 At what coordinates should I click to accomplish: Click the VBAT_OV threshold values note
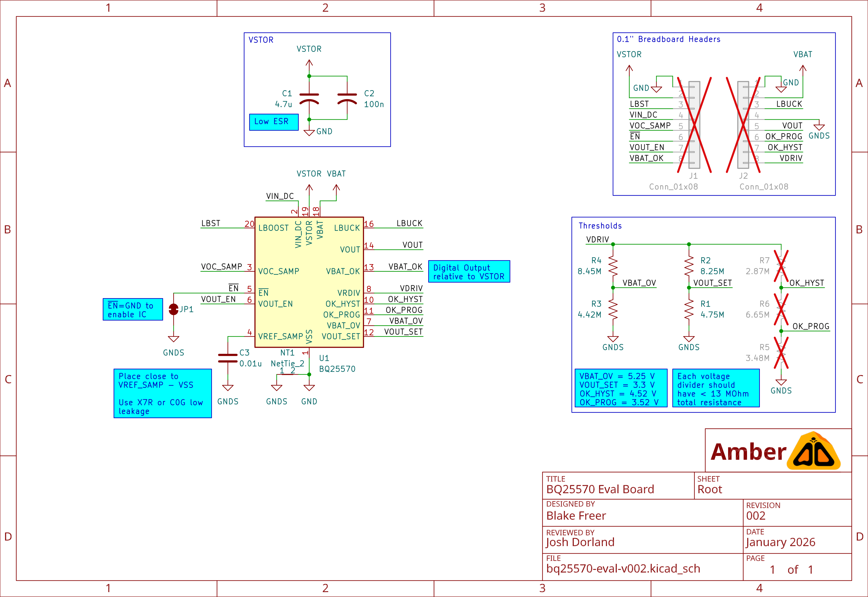click(x=621, y=388)
